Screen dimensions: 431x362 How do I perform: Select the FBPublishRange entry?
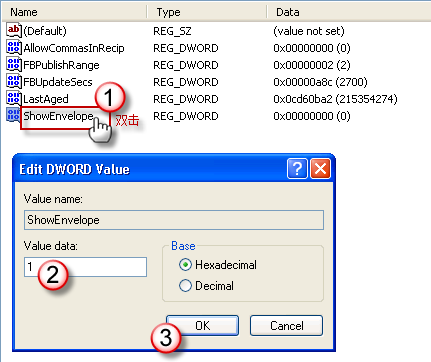point(61,65)
